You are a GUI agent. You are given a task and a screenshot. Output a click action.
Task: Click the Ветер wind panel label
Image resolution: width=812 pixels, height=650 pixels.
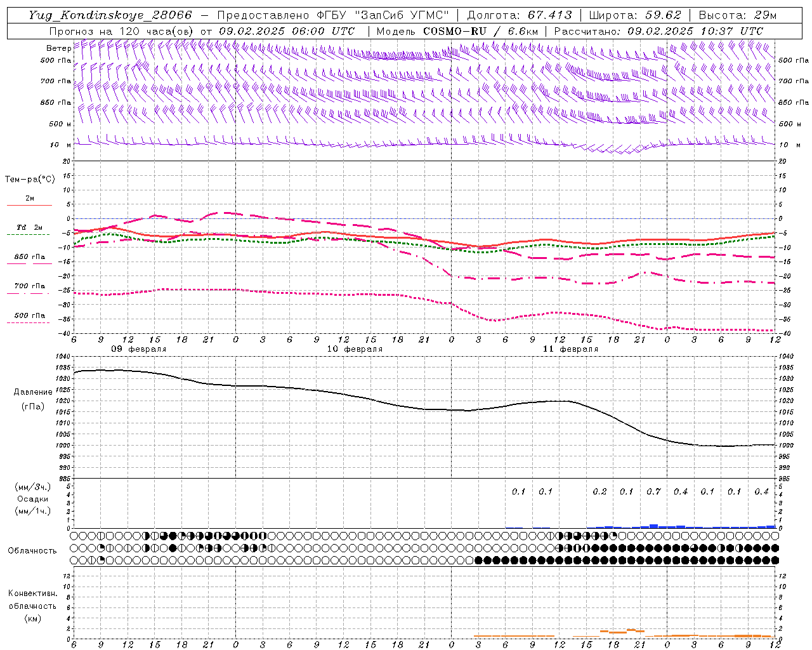[x=58, y=48]
